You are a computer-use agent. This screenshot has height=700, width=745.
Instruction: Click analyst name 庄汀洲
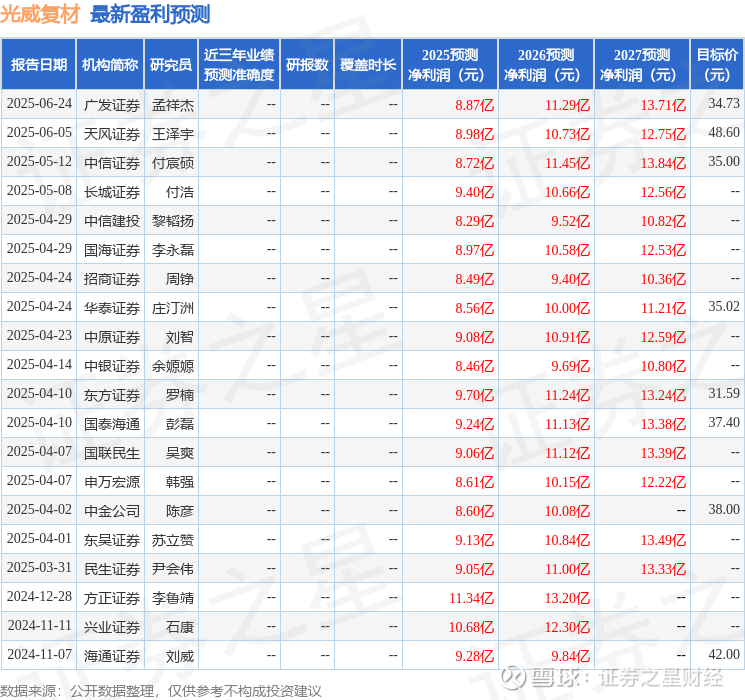[x=173, y=307]
